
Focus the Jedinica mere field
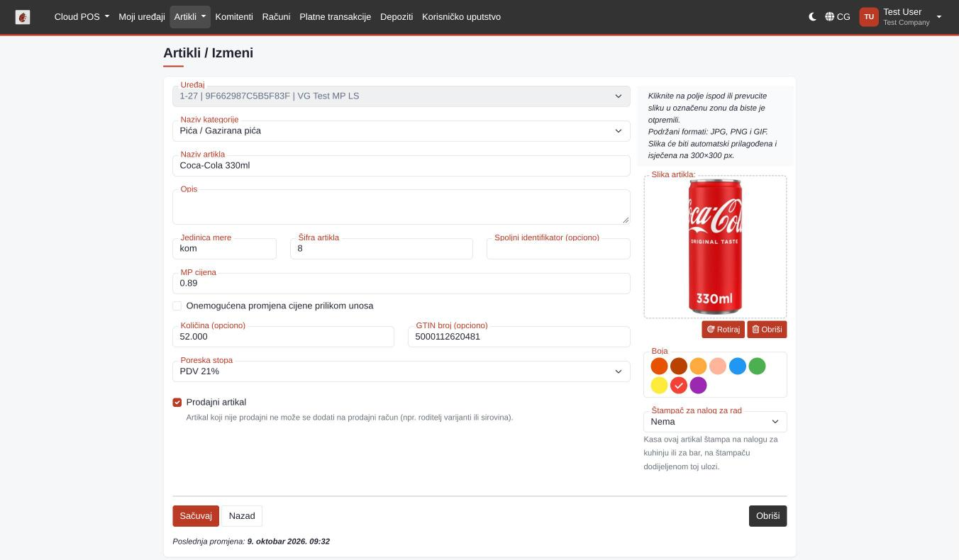[x=224, y=249]
